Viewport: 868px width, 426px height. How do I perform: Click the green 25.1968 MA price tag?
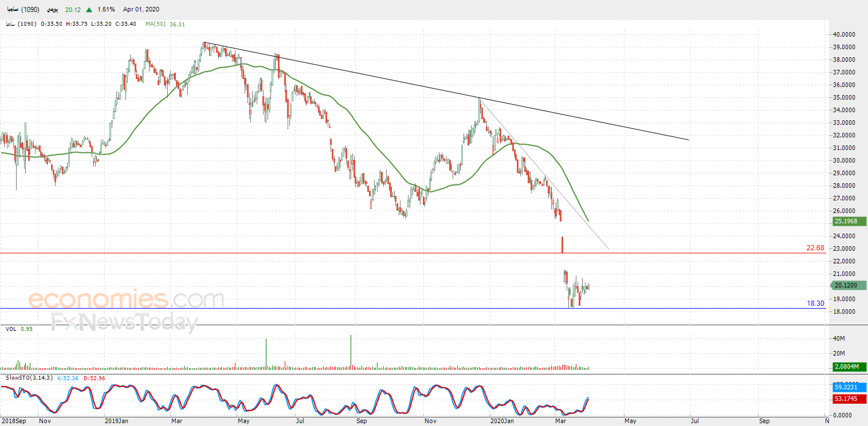849,221
